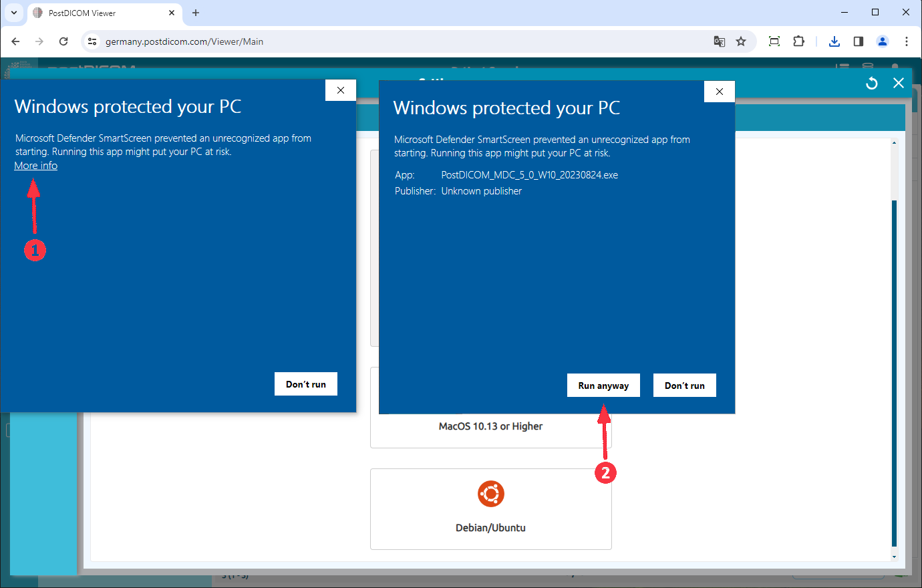This screenshot has height=588, width=922.
Task: Click the More info link
Action: pyautogui.click(x=35, y=165)
